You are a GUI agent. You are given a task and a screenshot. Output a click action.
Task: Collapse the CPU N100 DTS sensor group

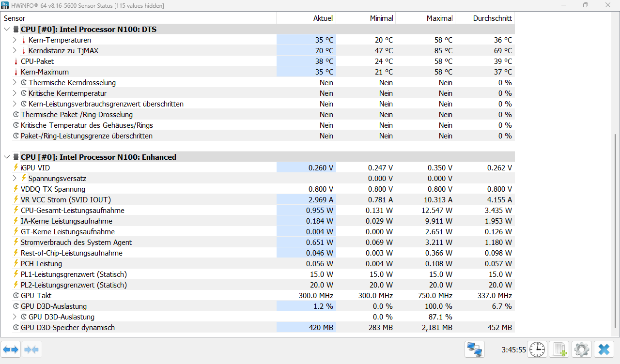click(6, 30)
